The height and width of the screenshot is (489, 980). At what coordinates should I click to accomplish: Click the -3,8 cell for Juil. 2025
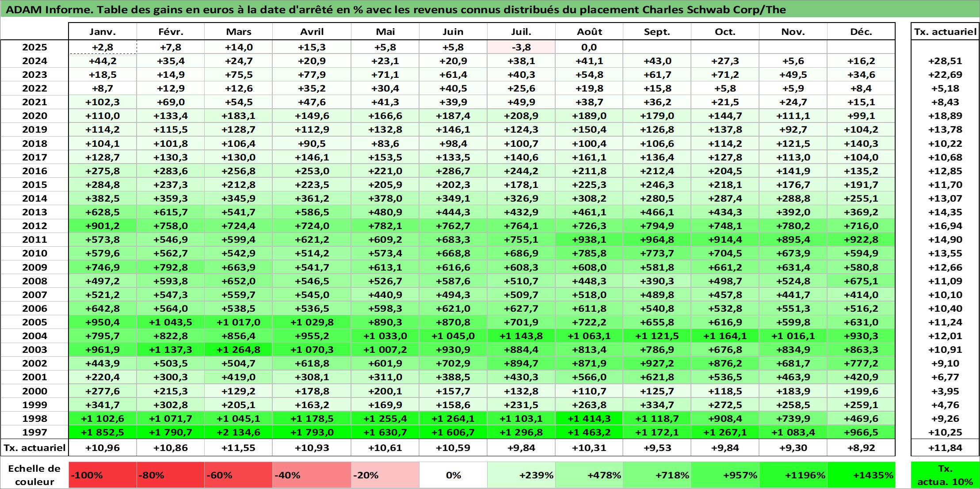click(x=521, y=47)
